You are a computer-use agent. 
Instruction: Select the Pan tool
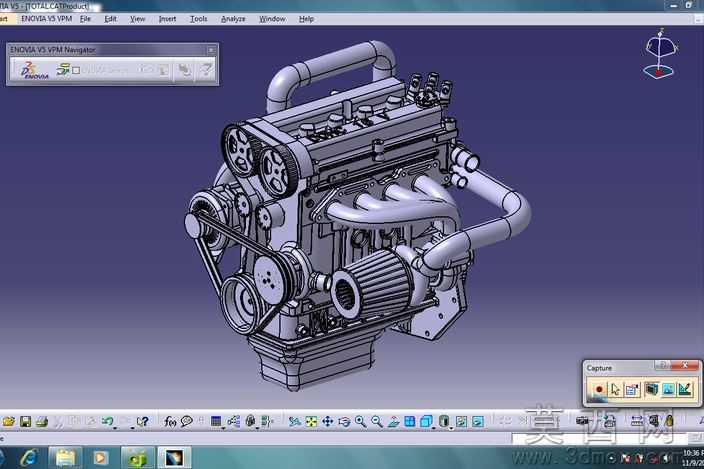click(x=328, y=421)
